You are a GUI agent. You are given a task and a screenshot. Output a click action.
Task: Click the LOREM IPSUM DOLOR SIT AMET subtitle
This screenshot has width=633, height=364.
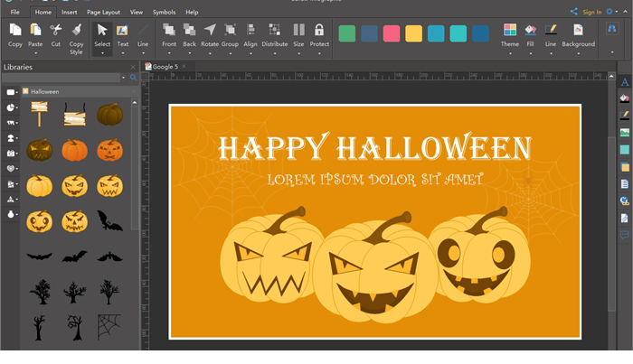375,180
